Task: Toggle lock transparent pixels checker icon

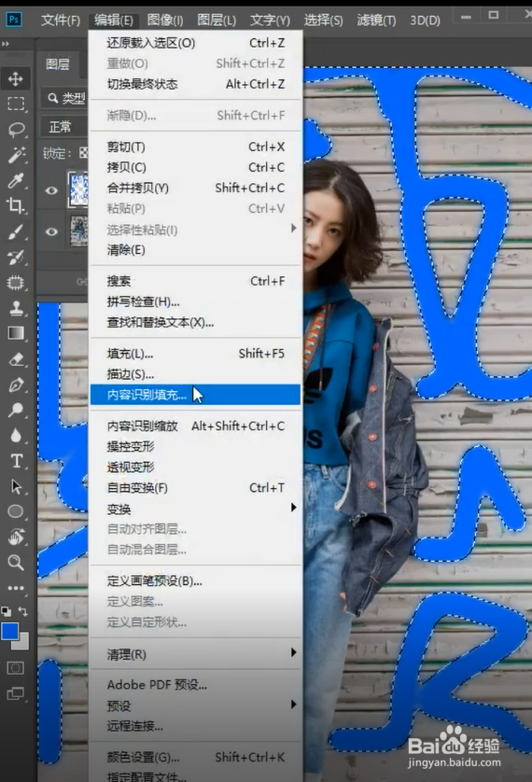Action: (x=83, y=153)
